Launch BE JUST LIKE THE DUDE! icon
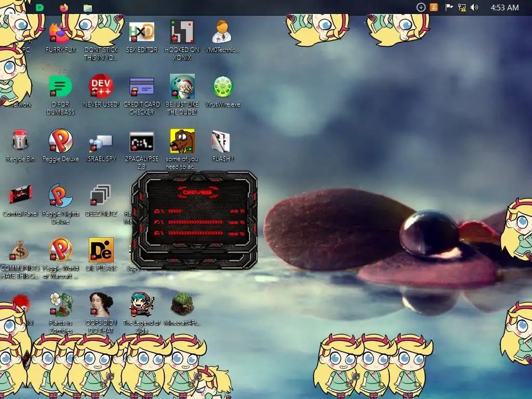The image size is (532, 399). coord(182,95)
